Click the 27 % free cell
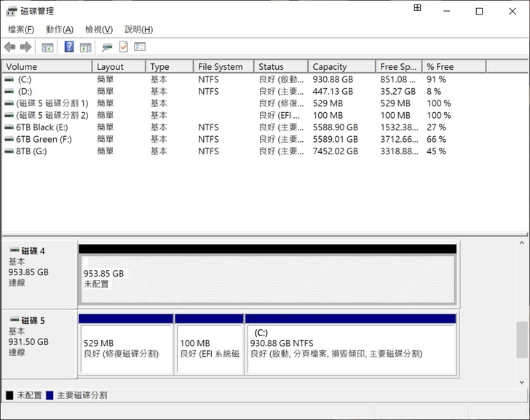The image size is (530, 420). [436, 127]
